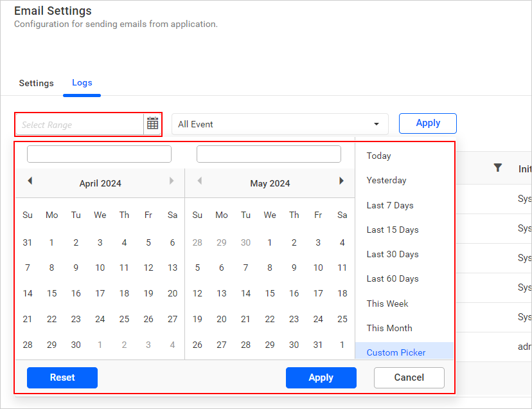Choose the Yesterday preset
The height and width of the screenshot is (409, 532).
(386, 181)
